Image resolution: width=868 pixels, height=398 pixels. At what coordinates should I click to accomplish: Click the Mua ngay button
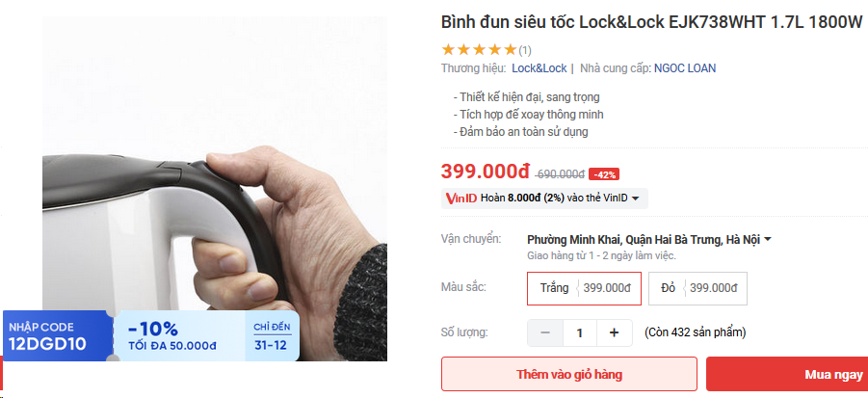[787, 374]
